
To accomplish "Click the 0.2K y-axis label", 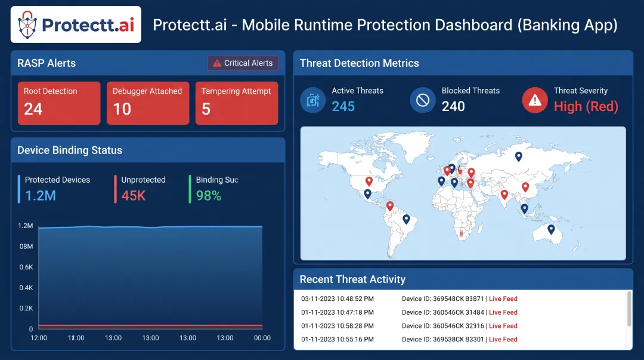I will pyautogui.click(x=26, y=308).
